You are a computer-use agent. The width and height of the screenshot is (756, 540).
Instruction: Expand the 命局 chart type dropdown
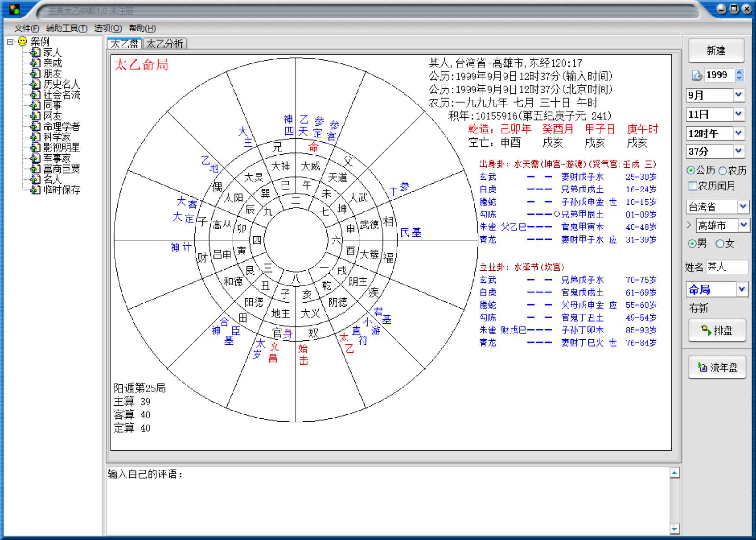tap(742, 289)
